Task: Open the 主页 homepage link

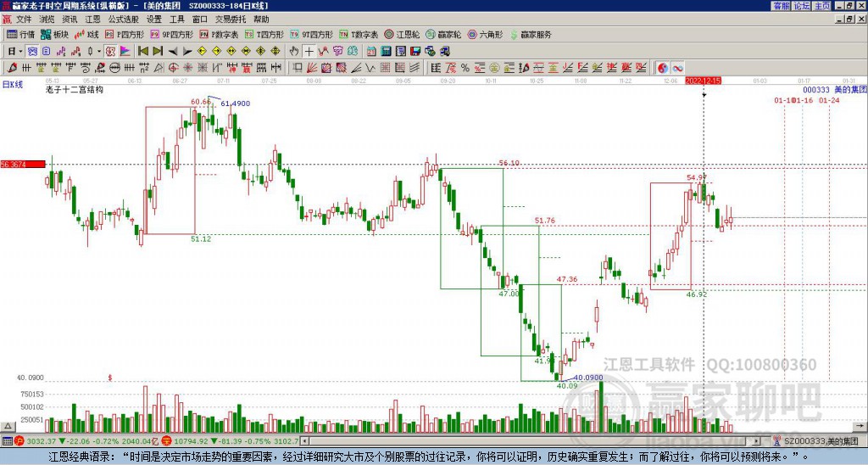Action: (x=821, y=6)
